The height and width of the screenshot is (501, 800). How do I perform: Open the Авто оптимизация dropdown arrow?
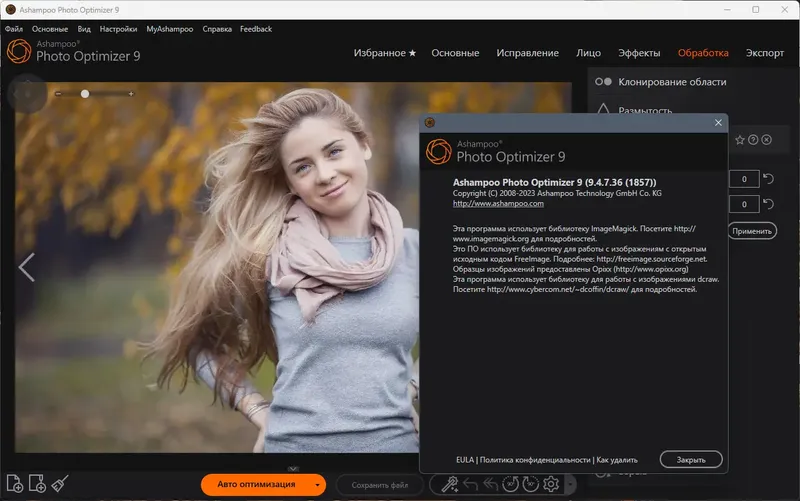(x=317, y=485)
